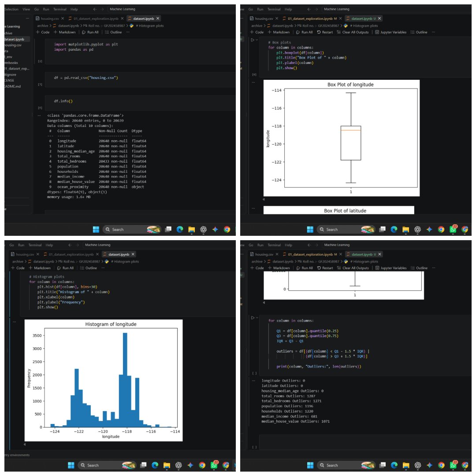The image size is (476, 476).
Task: Click taskbar Search box in bottom-right screenshot
Action: [x=346, y=465]
